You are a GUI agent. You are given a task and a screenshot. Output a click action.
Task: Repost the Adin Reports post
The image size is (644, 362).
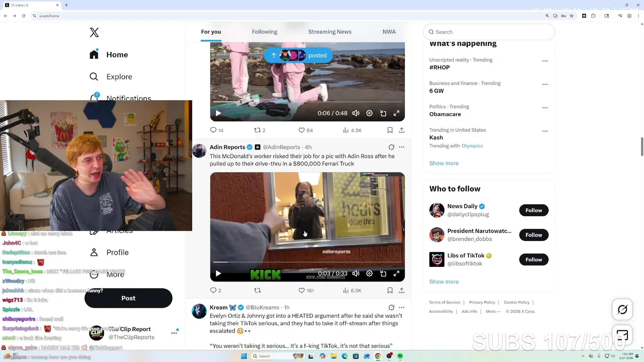click(258, 291)
